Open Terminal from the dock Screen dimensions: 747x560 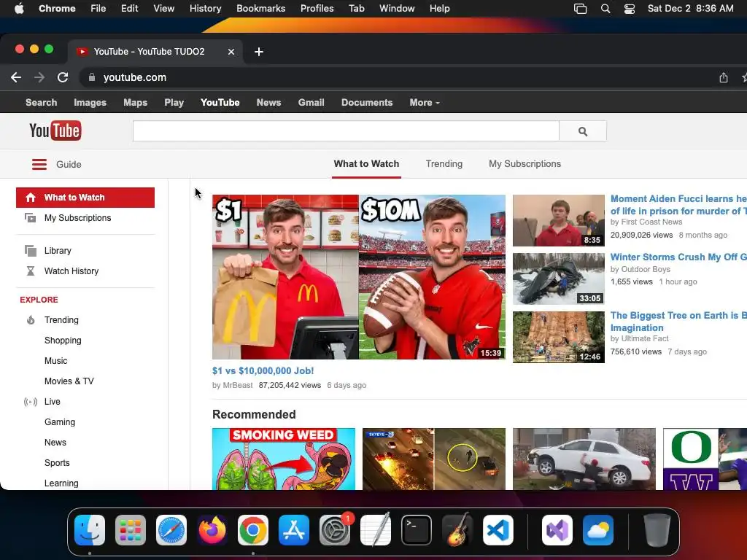tap(417, 530)
